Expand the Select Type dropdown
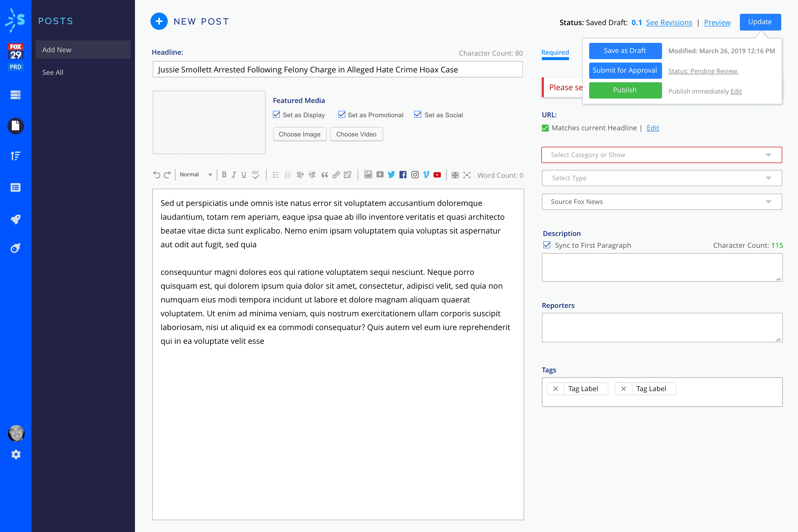798x532 pixels. point(662,178)
